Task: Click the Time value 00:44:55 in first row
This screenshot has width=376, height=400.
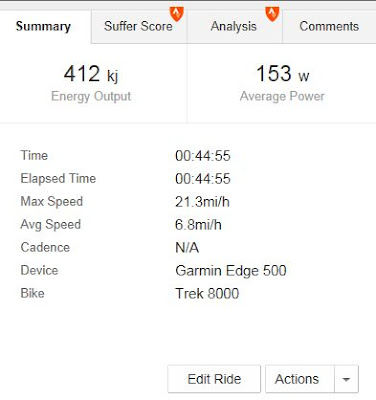Action: [x=203, y=156]
